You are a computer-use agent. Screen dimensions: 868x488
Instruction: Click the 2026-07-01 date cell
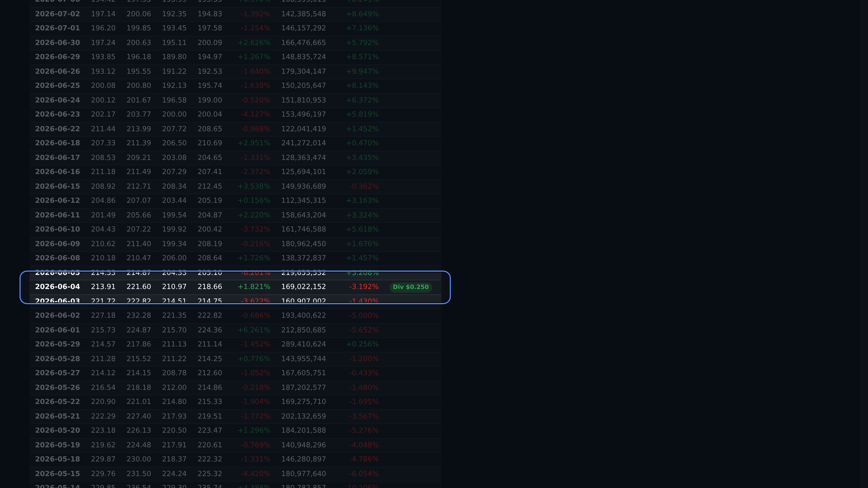coord(58,28)
